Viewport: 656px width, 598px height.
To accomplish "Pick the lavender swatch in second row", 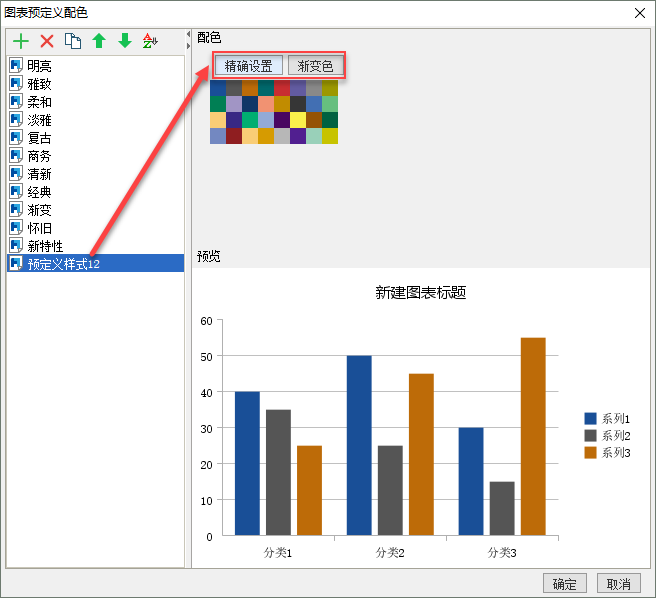I will click(x=234, y=104).
